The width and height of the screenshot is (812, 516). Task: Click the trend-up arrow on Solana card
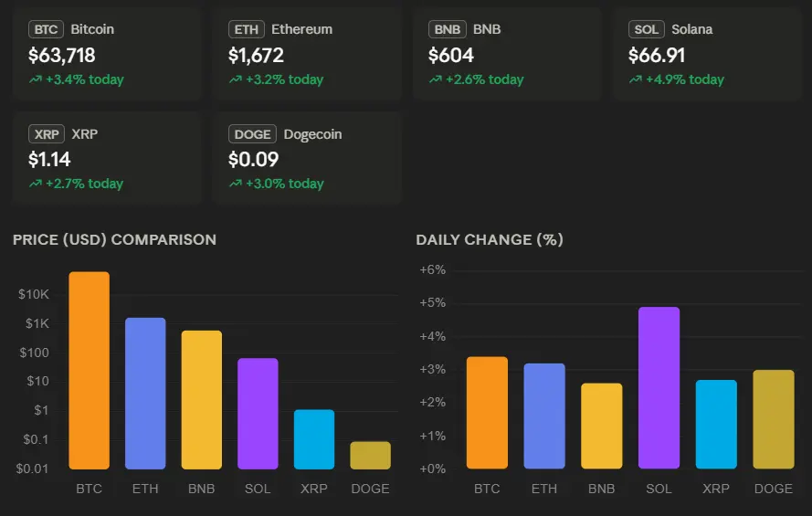click(636, 79)
